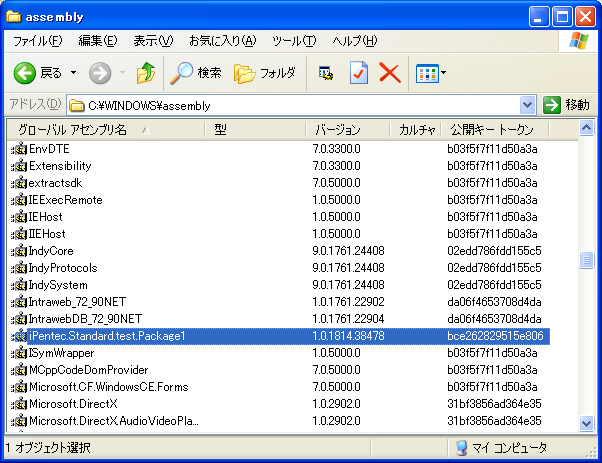The image size is (602, 463).
Task: Select the Intraweb_72_90NET assembly icon
Action: (x=19, y=302)
